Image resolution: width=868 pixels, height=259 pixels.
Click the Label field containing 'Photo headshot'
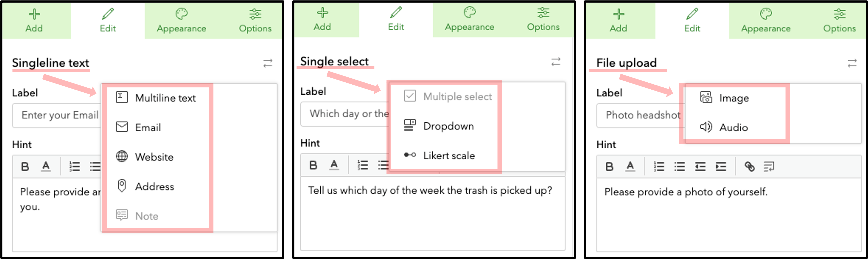point(640,115)
